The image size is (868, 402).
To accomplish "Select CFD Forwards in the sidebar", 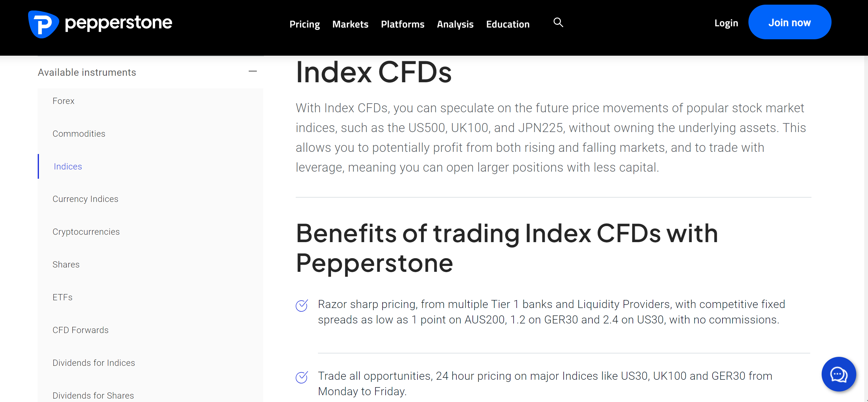I will 81,330.
